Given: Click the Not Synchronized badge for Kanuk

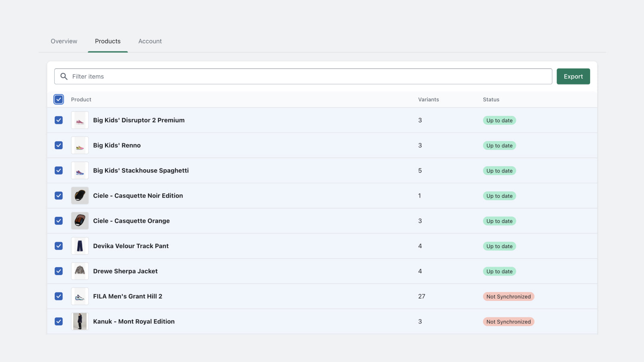Looking at the screenshot, I should [x=508, y=322].
